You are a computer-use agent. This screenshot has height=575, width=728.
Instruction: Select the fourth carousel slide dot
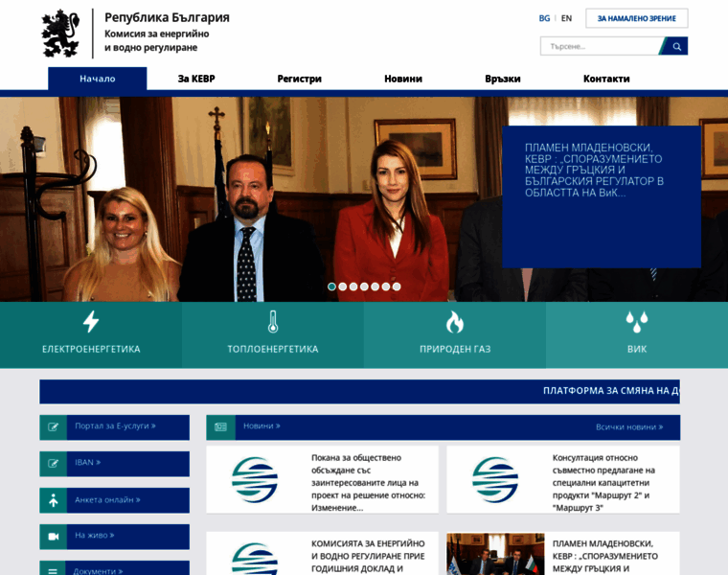pos(364,287)
